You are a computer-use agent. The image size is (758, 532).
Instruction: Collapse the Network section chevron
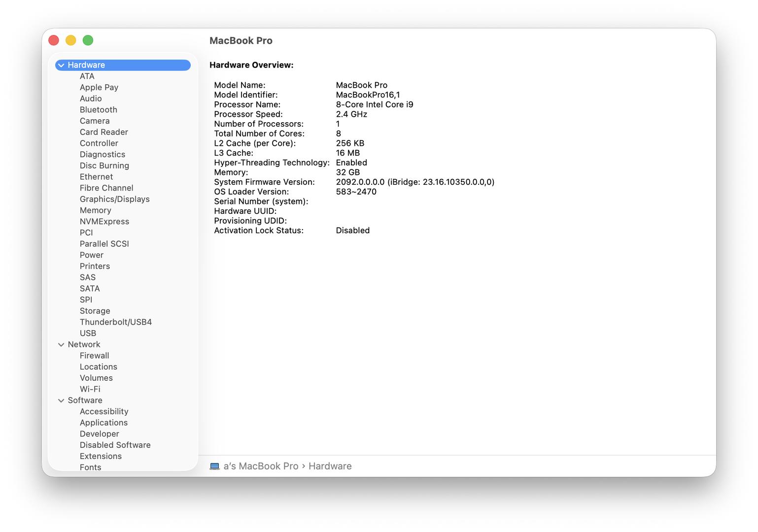point(61,345)
